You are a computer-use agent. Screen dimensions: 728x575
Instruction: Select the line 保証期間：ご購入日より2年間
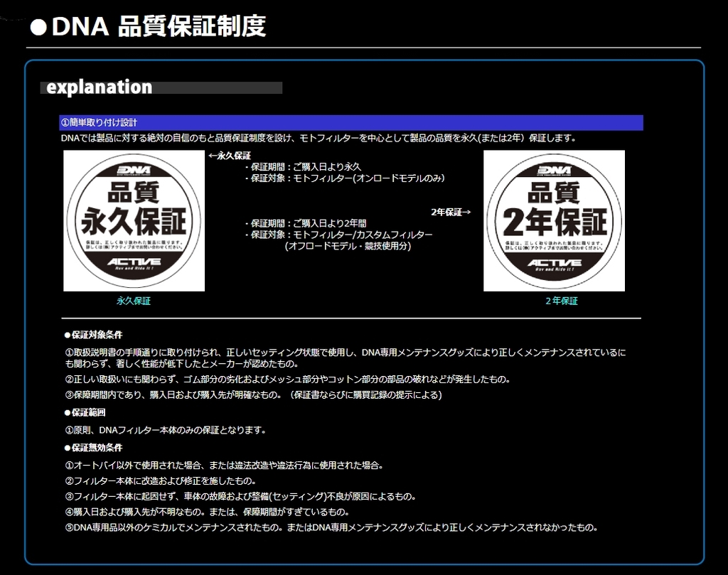pos(306,223)
